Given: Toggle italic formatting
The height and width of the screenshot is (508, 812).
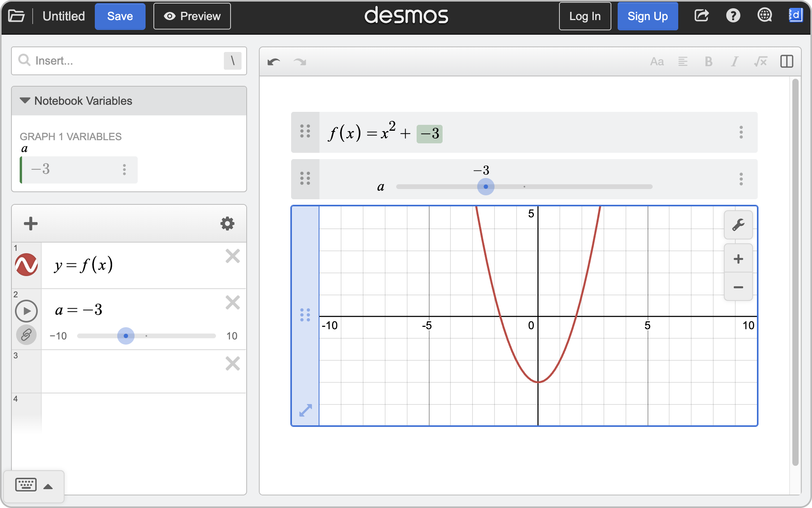Looking at the screenshot, I should pos(734,61).
